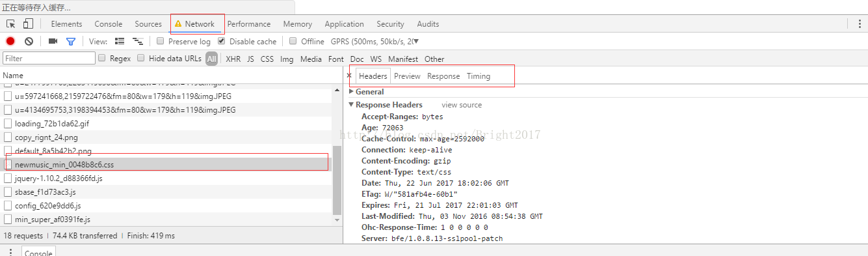
Task: Filter requests by XHR
Action: click(x=233, y=59)
